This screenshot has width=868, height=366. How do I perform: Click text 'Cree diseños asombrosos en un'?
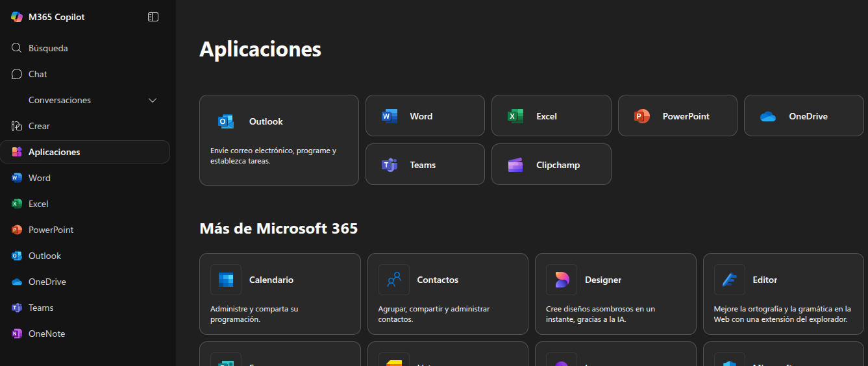coord(601,309)
